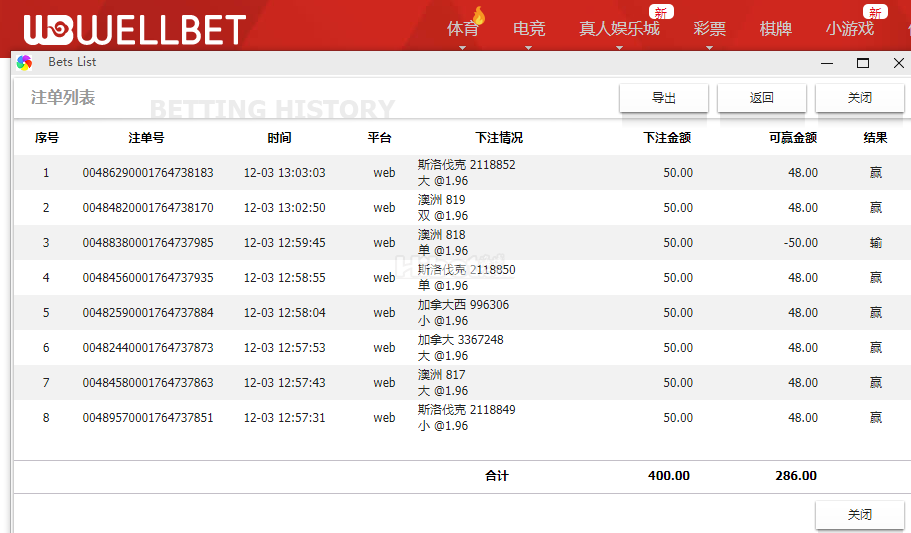Open the 小游戏 menu
The image size is (911, 533).
tap(850, 29)
